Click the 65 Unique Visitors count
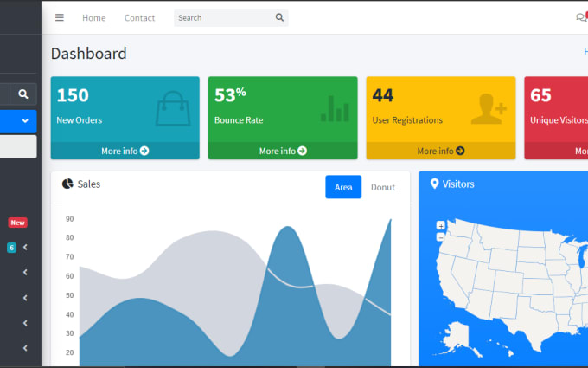This screenshot has width=588, height=368. [x=540, y=95]
